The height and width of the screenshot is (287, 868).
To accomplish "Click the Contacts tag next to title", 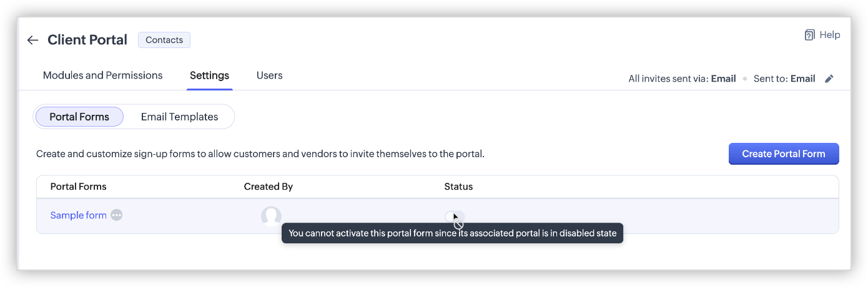I will tap(164, 40).
